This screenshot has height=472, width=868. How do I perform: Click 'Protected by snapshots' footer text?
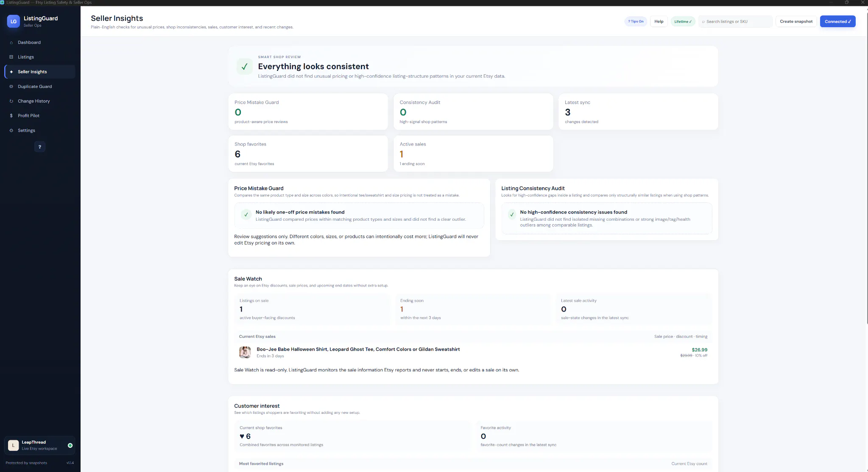point(26,463)
